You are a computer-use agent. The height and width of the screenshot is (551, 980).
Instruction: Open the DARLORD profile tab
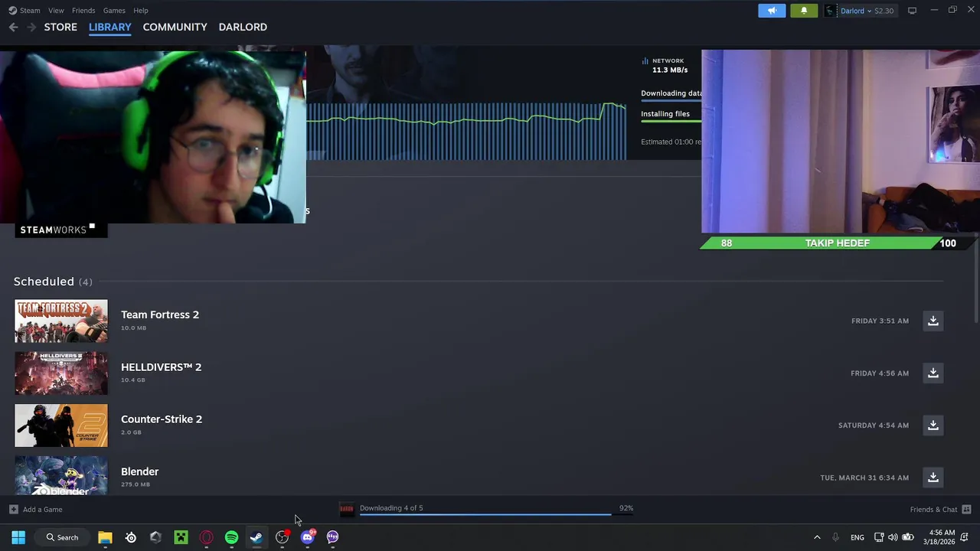[243, 27]
